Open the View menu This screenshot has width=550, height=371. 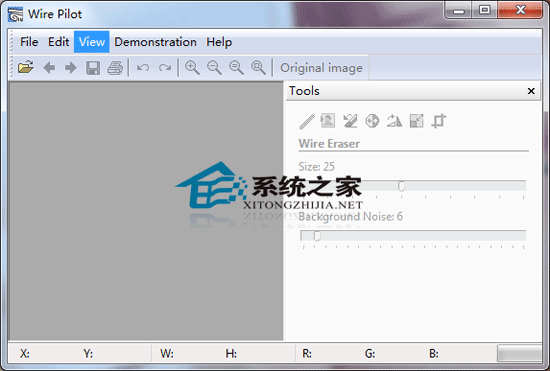pos(92,42)
